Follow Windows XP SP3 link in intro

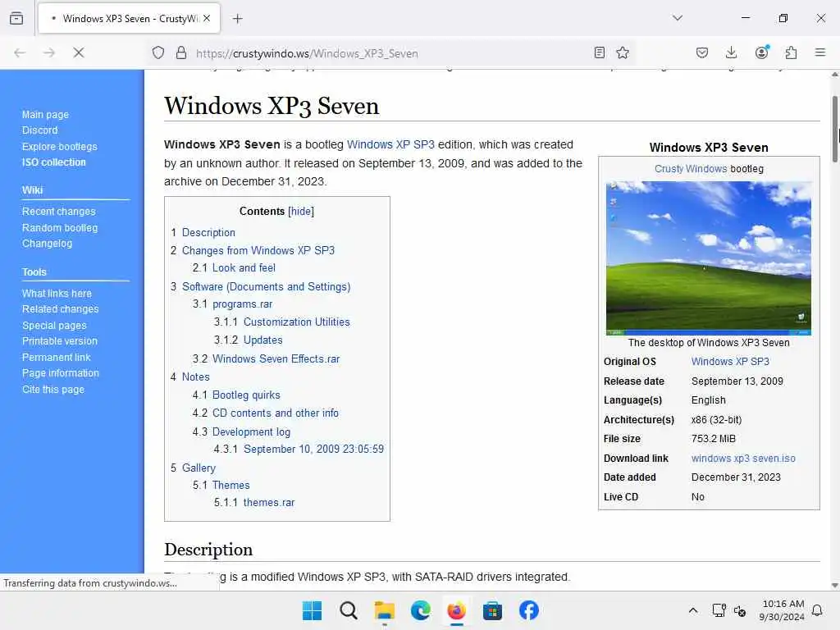tap(390, 144)
